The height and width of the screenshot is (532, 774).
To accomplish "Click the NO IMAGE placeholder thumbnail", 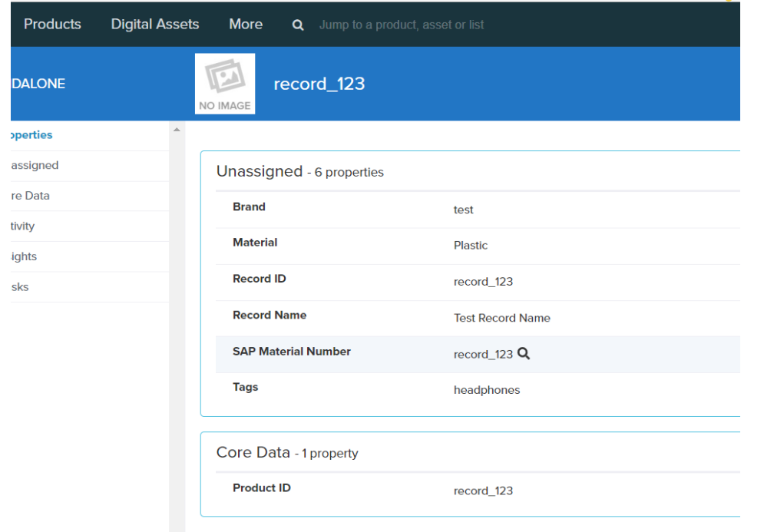I will click(x=225, y=84).
